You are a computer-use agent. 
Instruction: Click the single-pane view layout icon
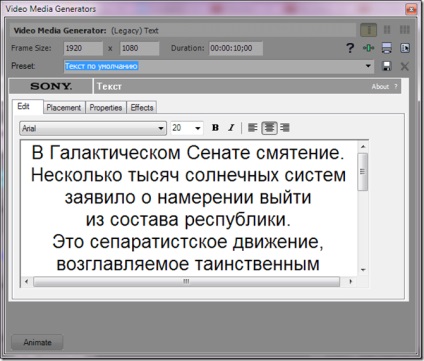point(368,30)
